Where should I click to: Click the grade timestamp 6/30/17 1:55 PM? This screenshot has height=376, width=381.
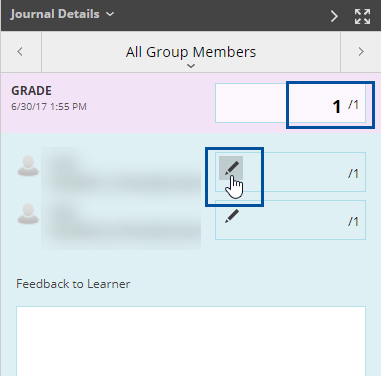pos(49,107)
